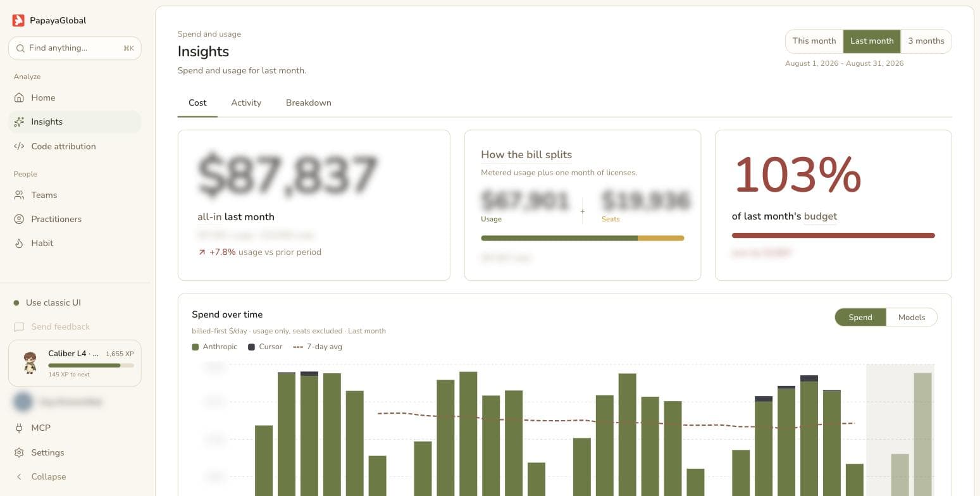The image size is (980, 496).
Task: Select the This month range
Action: coord(814,41)
